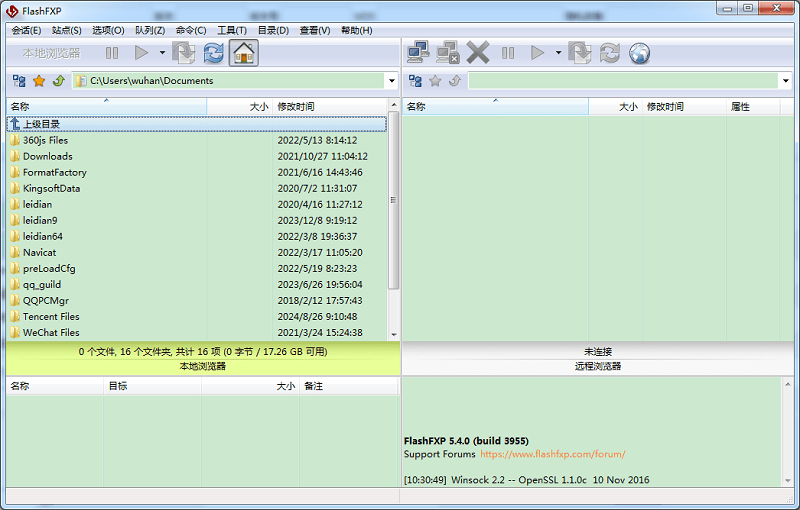Screen dimensions: 800x510
Task: Go up one folder using local green arrow
Action: (x=58, y=81)
